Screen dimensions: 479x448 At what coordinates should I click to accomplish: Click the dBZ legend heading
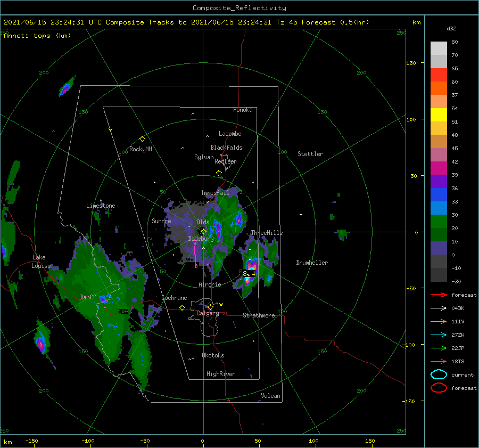[x=451, y=29]
